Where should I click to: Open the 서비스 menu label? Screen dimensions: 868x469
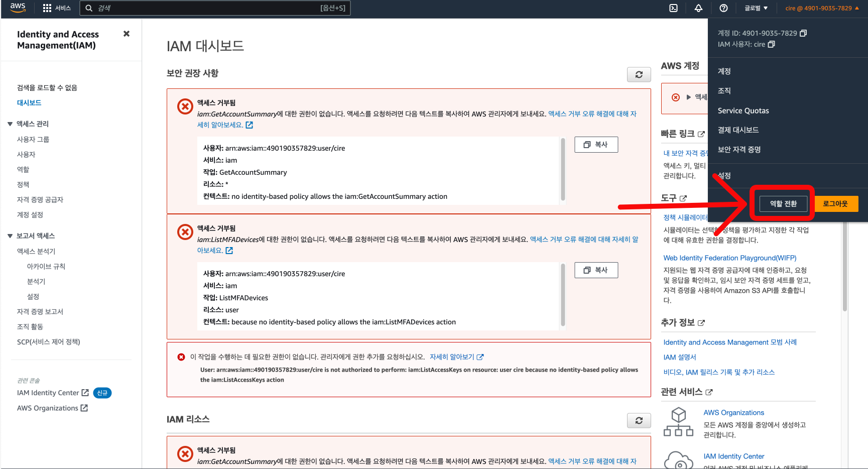pyautogui.click(x=63, y=8)
